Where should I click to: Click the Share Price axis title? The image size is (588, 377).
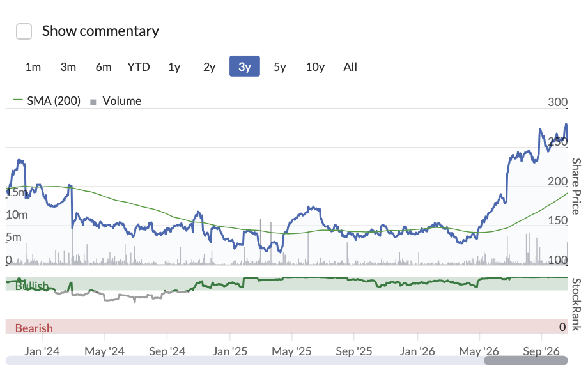(x=576, y=186)
